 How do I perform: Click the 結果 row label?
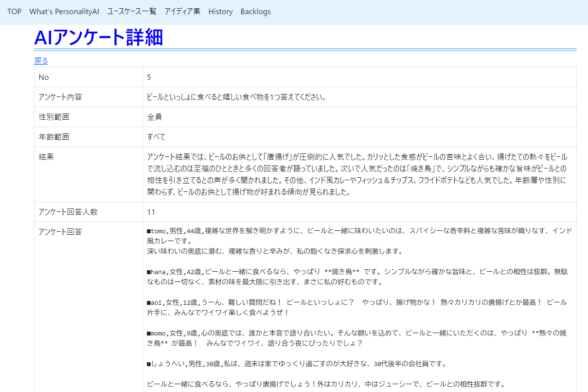[46, 157]
